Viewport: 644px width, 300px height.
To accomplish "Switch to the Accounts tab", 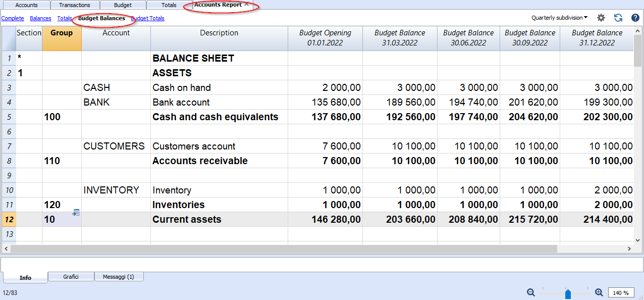I will (x=26, y=5).
